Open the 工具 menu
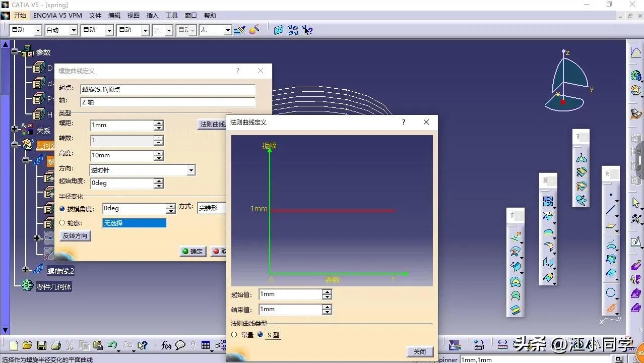644x363 pixels. click(x=172, y=16)
